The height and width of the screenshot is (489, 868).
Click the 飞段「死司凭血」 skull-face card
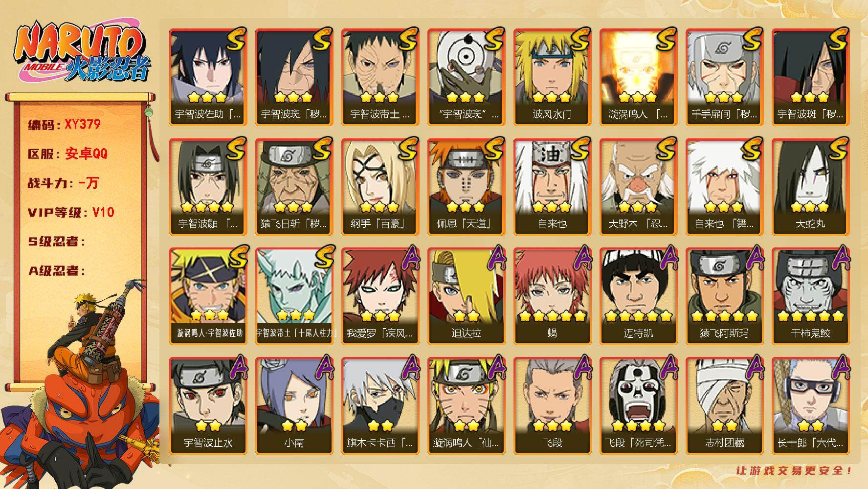(638, 406)
